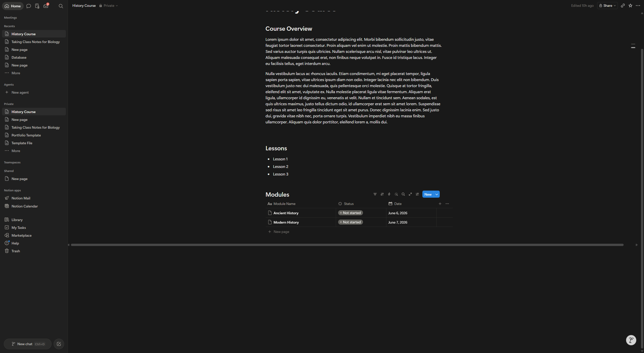644x353 pixels.
Task: Open the Status column header menu
Action: [x=361, y=204]
